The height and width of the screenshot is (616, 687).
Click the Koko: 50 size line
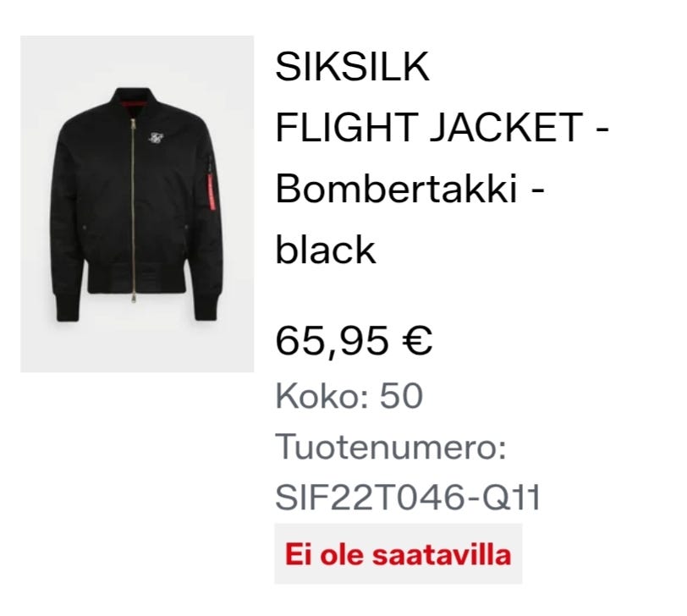pyautogui.click(x=349, y=396)
